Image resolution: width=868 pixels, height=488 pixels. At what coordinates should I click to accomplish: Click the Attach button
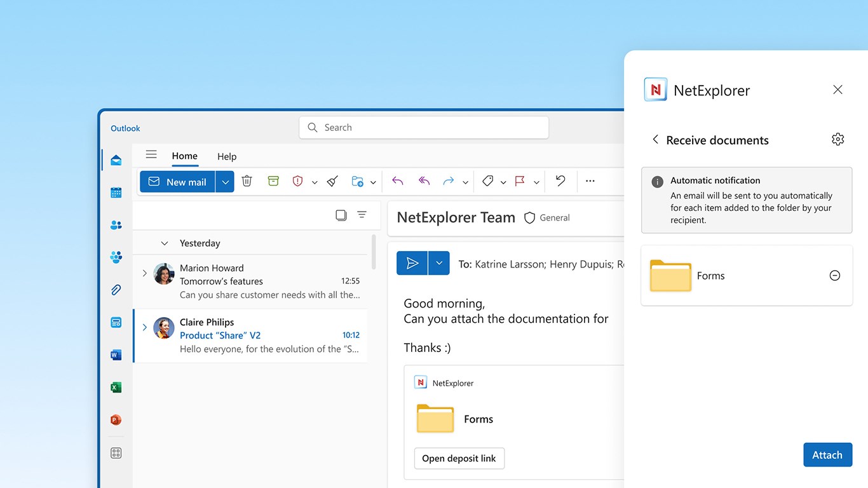point(827,455)
